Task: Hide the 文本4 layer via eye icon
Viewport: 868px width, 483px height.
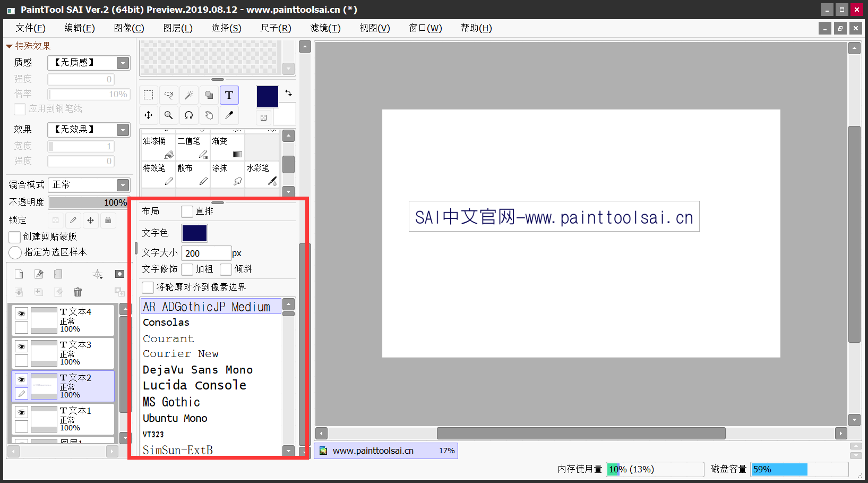Action: pos(21,313)
